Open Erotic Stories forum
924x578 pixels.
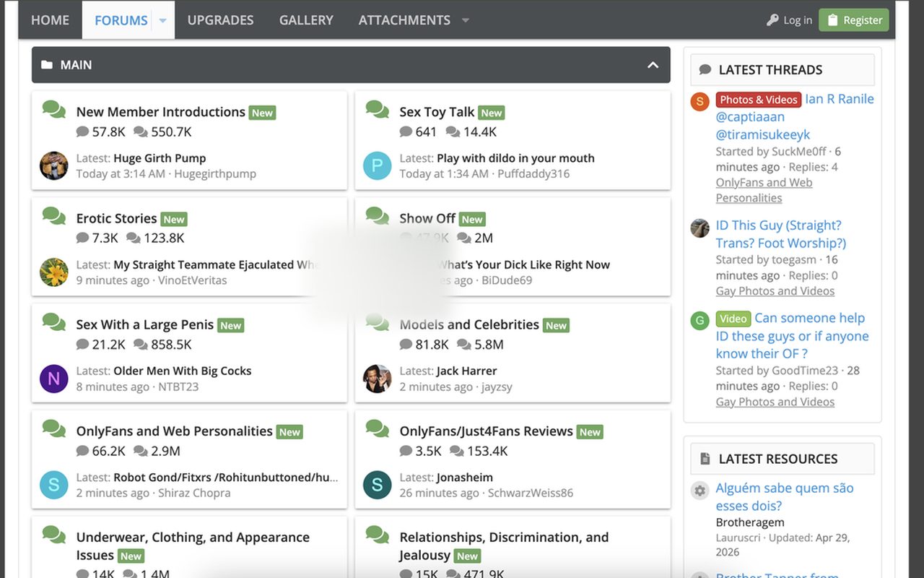tap(116, 218)
